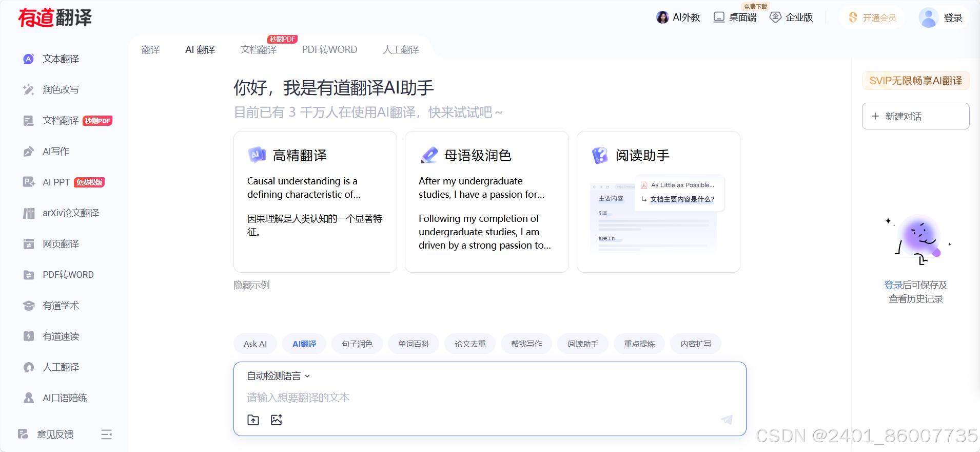Choose the 帮我写作 chip
980x452 pixels.
click(x=526, y=344)
